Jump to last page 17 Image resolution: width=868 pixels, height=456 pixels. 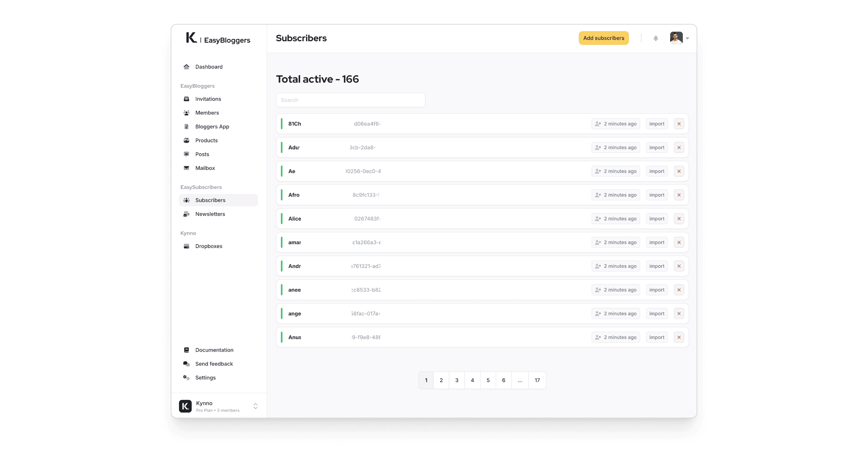(x=537, y=380)
